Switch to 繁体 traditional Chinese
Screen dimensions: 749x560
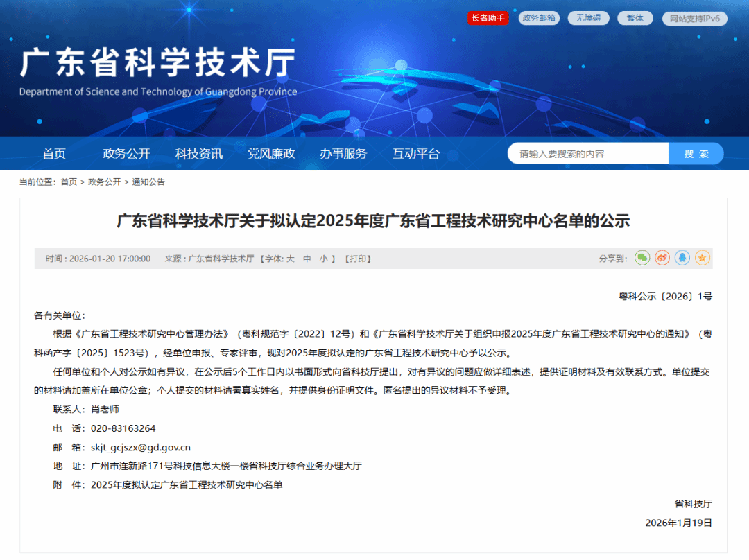(x=635, y=18)
